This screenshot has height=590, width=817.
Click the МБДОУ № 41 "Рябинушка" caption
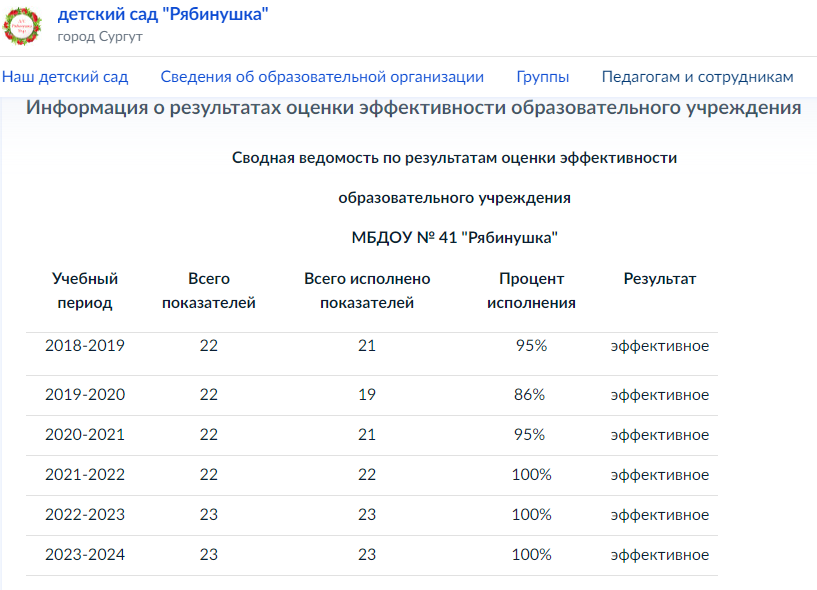pyautogui.click(x=454, y=238)
